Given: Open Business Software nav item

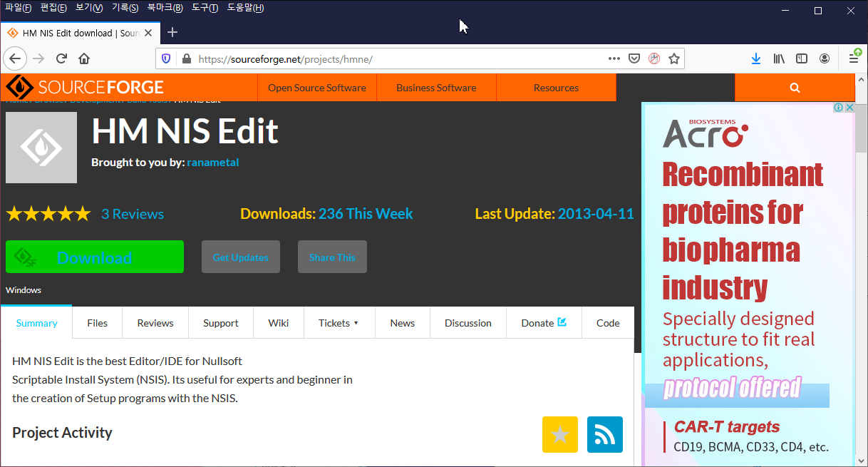Looking at the screenshot, I should coord(436,88).
